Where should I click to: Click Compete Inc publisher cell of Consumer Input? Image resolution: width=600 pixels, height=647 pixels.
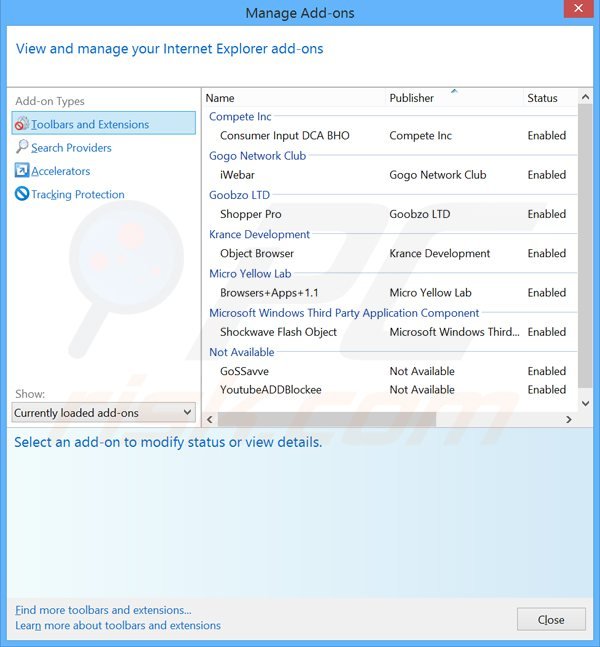pyautogui.click(x=420, y=135)
